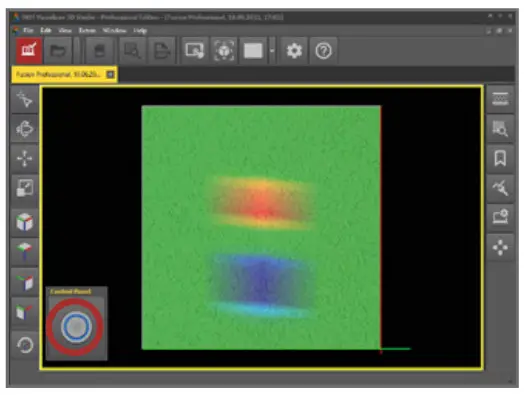Click the bookmark icon on right sidebar
The width and height of the screenshot is (528, 395).
(x=500, y=158)
